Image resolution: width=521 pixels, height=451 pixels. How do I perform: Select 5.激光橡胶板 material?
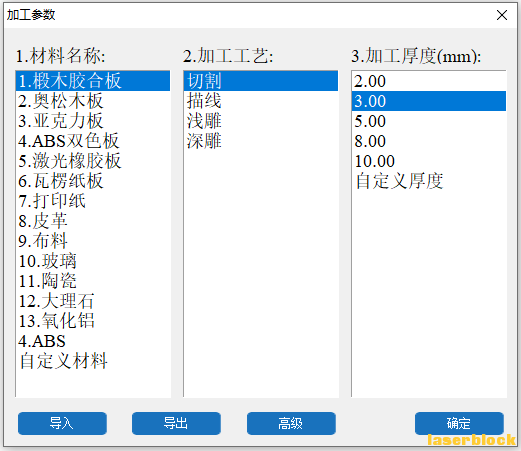click(x=93, y=161)
